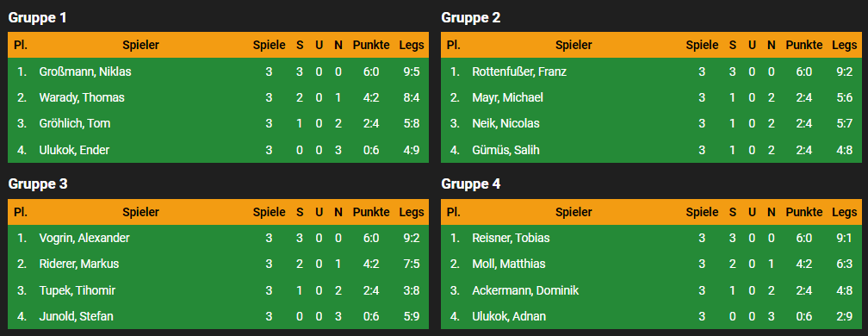Select Ackermann, Dominik row

(651, 290)
